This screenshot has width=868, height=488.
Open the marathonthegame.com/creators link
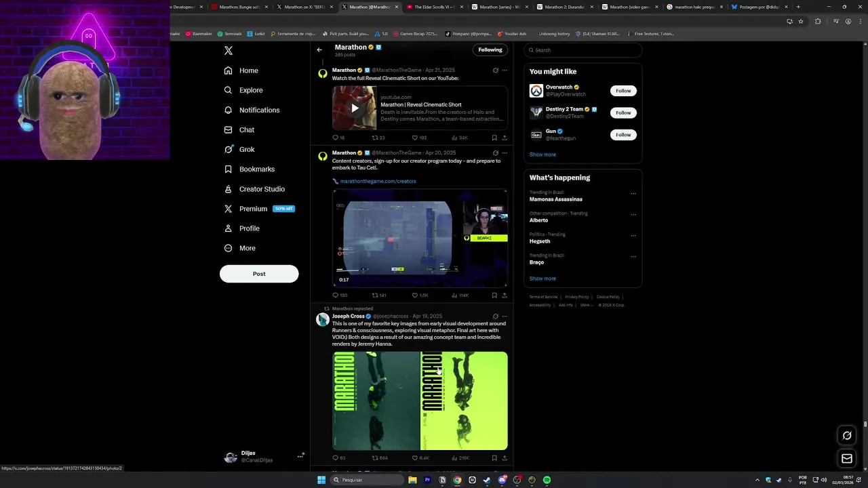(378, 182)
